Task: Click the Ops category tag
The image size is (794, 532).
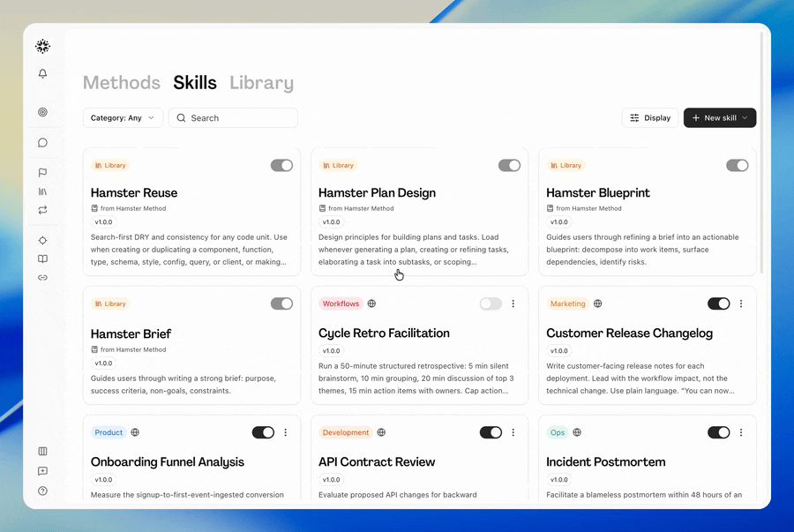Action: [x=558, y=432]
